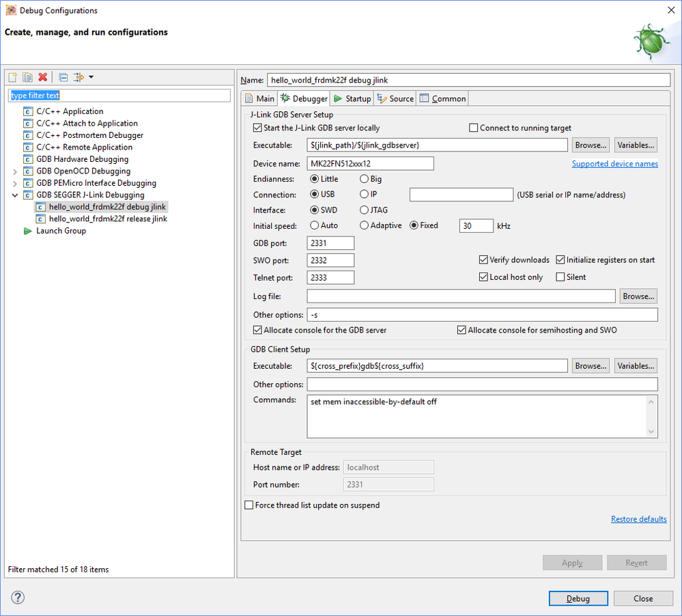Image resolution: width=682 pixels, height=616 pixels.
Task: Click the GDB Hardware Debugging icon
Action: (x=28, y=159)
